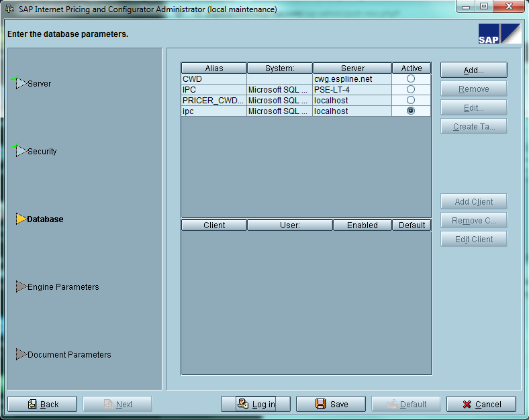Go to Document Parameters step label

click(69, 355)
